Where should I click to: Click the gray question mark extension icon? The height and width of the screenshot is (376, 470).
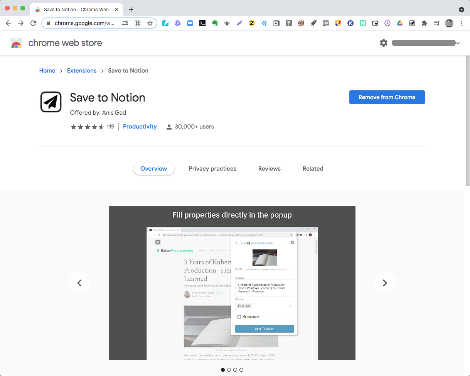pyautogui.click(x=289, y=23)
